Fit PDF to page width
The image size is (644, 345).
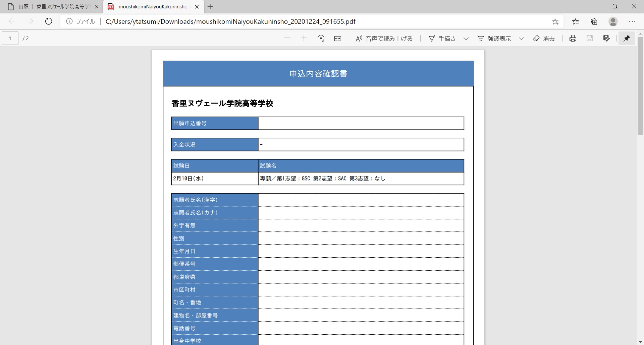pos(338,39)
